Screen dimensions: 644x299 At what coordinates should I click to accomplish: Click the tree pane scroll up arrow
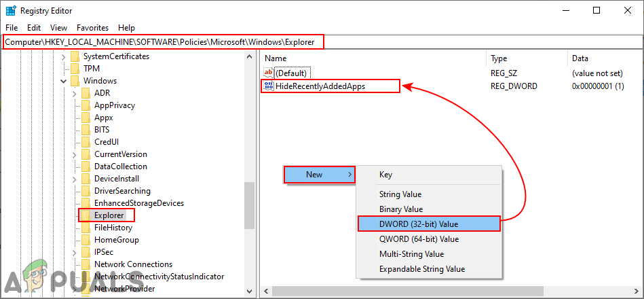click(249, 56)
